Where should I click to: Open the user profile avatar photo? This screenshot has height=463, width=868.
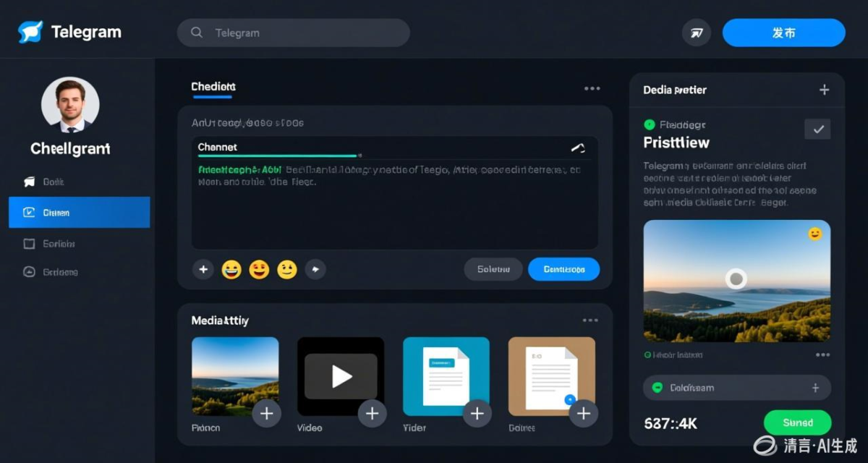pyautogui.click(x=70, y=105)
